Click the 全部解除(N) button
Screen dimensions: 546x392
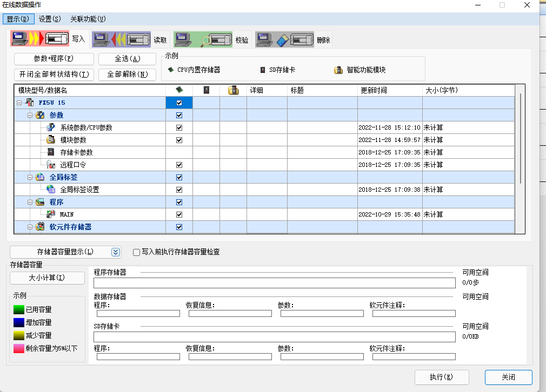pyautogui.click(x=126, y=75)
